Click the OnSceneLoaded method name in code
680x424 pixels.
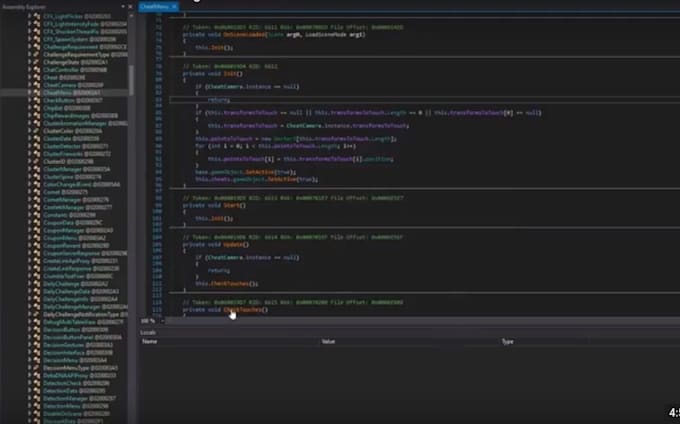pyautogui.click(x=245, y=35)
